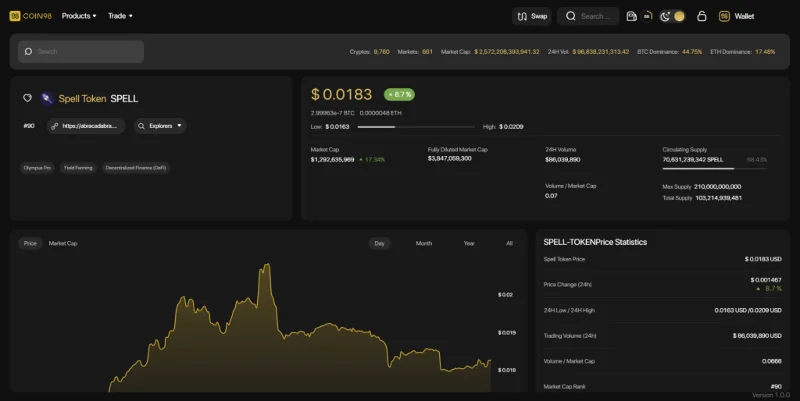This screenshot has height=401, width=800.
Task: Click the peak of the price chart
Action: 266,265
